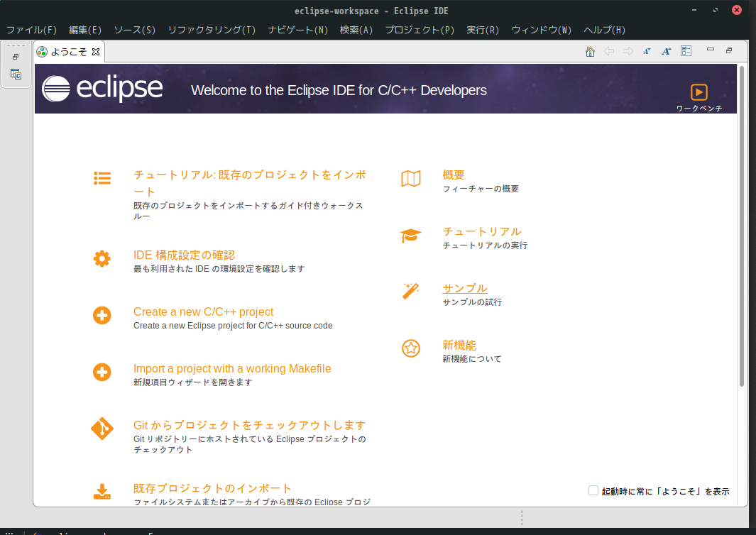Click text Create a new Eclipse project for C/C++ source code
The width and height of the screenshot is (756, 535).
pyautogui.click(x=233, y=326)
